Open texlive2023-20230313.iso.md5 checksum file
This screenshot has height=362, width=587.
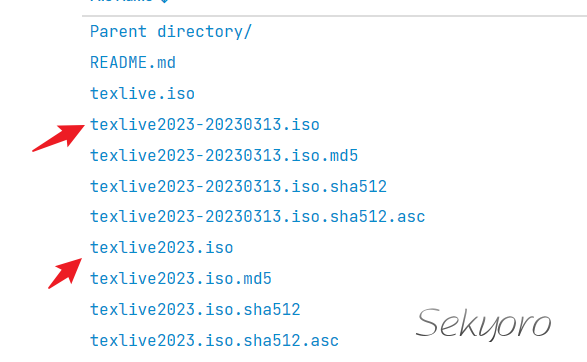224,155
